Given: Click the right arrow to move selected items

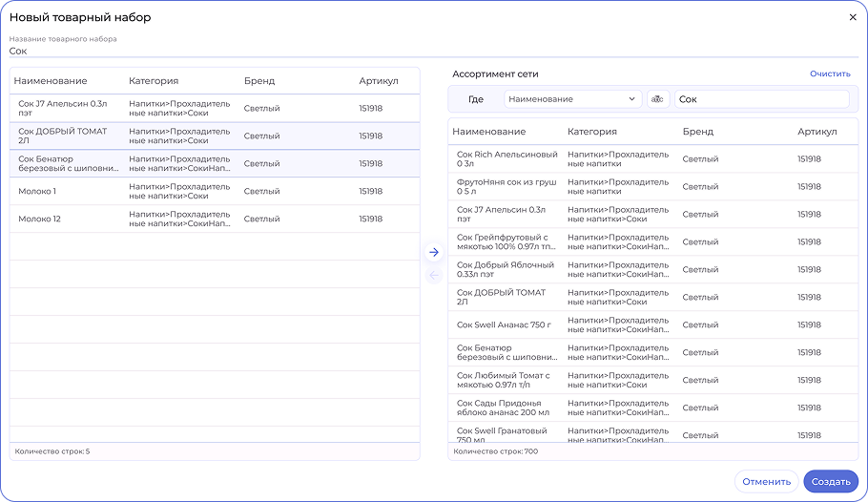Looking at the screenshot, I should (434, 253).
